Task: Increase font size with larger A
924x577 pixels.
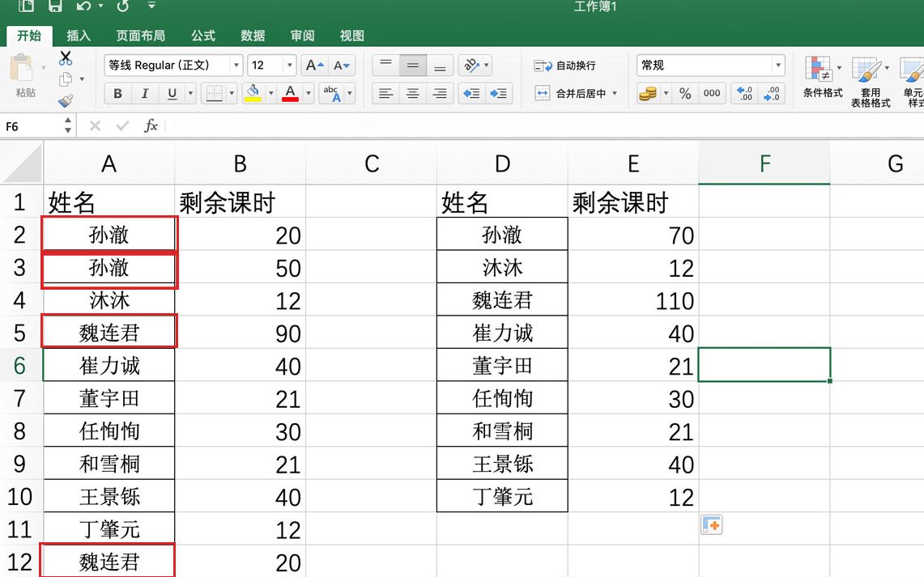Action: click(313, 66)
